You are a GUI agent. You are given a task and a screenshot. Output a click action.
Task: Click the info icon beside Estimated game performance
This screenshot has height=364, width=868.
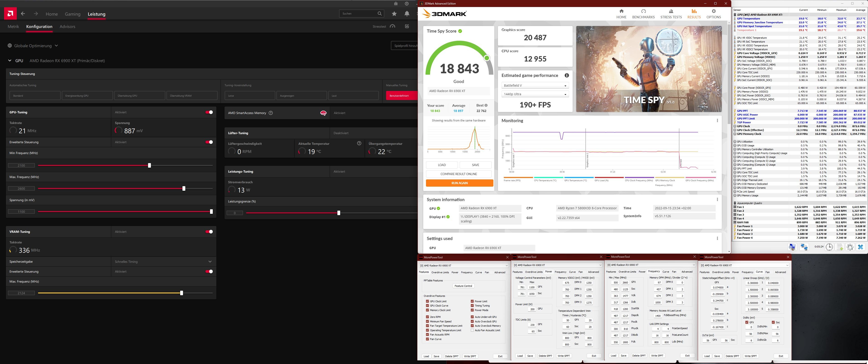[567, 75]
